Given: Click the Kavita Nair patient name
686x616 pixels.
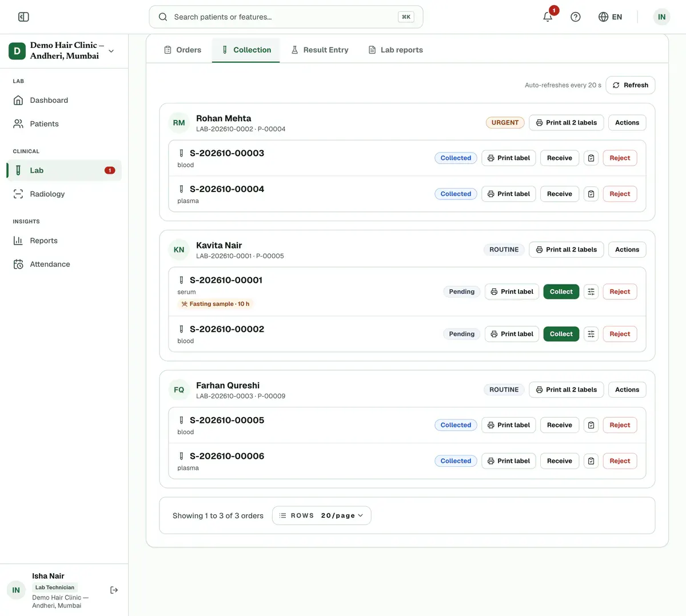Looking at the screenshot, I should [219, 246].
